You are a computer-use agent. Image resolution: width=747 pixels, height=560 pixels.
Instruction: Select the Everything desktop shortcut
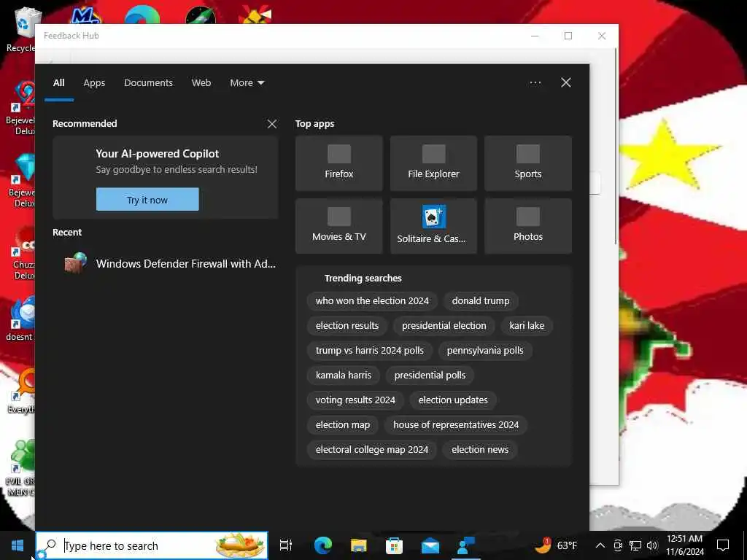coord(20,392)
